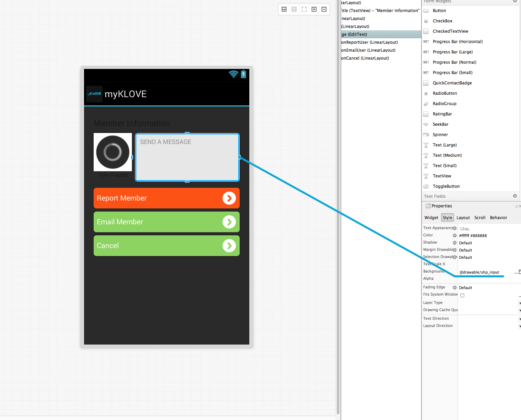
Task: Zoom out using the minus icon
Action: click(x=324, y=9)
